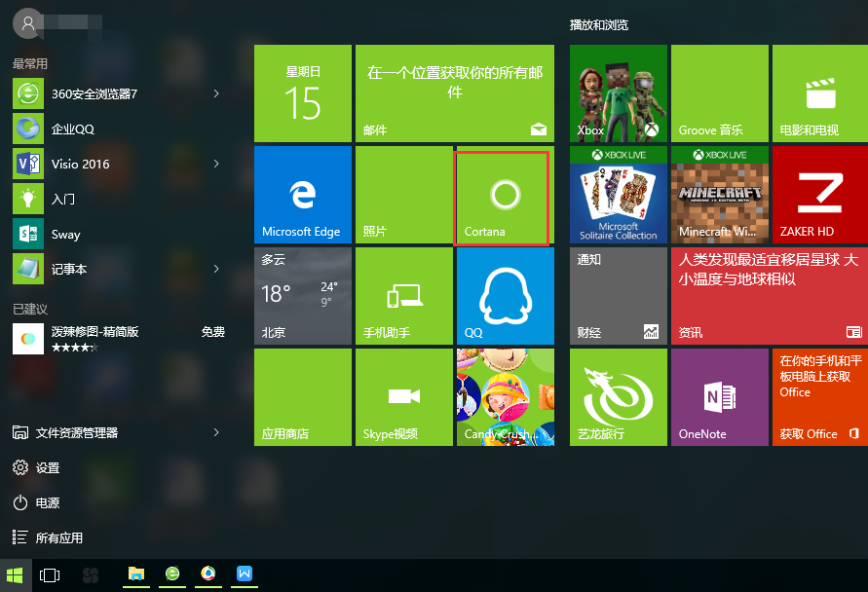Open Task View from the taskbar
The width and height of the screenshot is (868, 592).
pyautogui.click(x=50, y=575)
